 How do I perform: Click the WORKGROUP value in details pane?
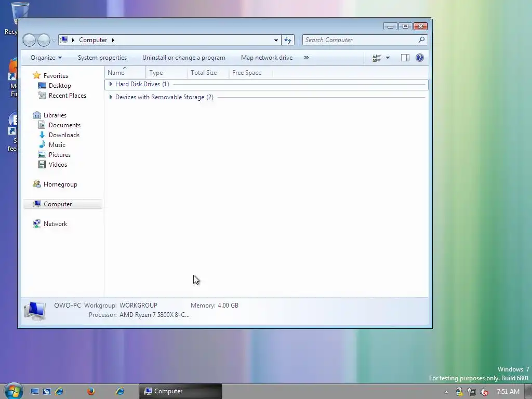138,305
